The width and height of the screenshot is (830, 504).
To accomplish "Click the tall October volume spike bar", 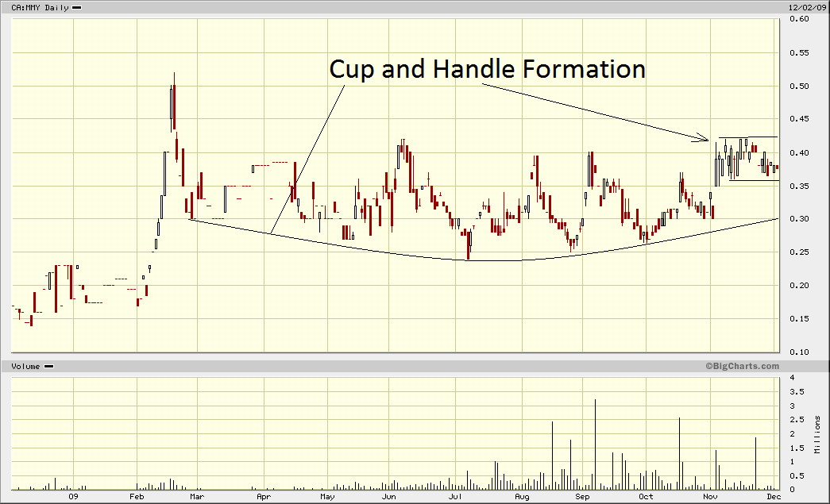I will [x=680, y=453].
